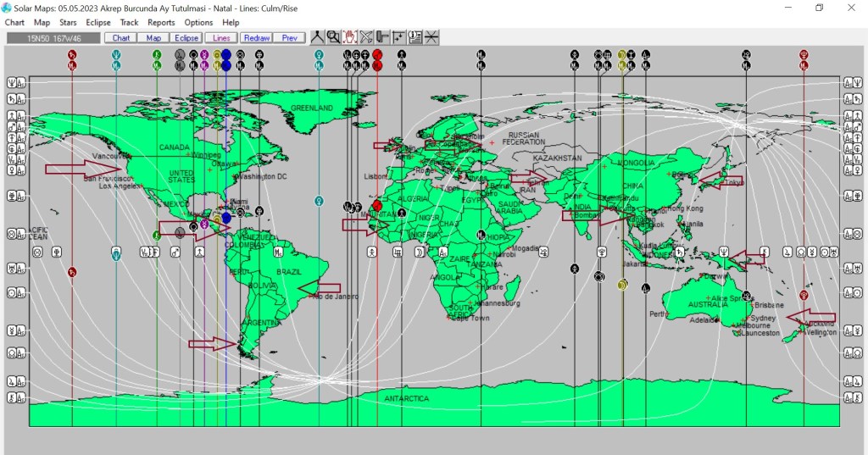Click the compass/dividers tool icon
Image resolution: width=868 pixels, height=455 pixels.
pyautogui.click(x=317, y=37)
